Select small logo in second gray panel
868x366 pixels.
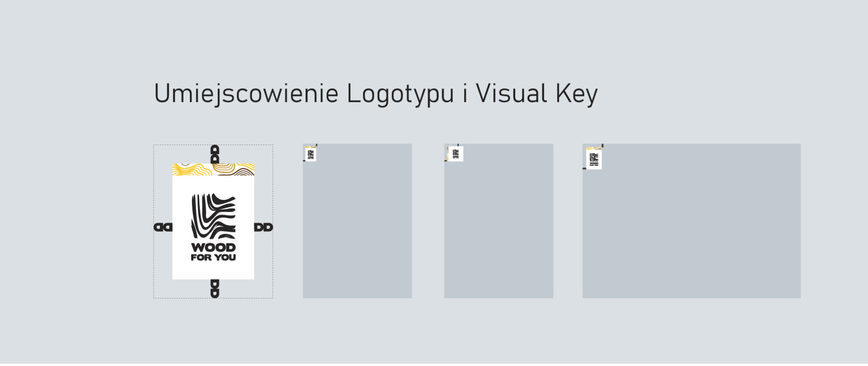click(x=455, y=154)
